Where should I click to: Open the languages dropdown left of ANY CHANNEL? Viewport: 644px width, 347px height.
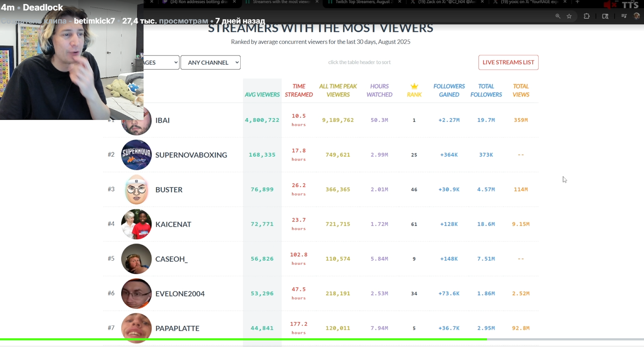(161, 62)
